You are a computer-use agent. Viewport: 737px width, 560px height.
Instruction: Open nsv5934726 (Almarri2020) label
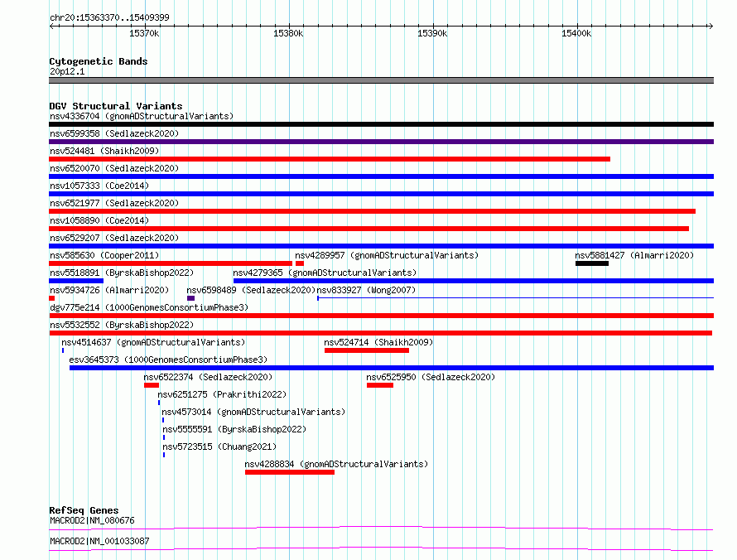tap(109, 290)
